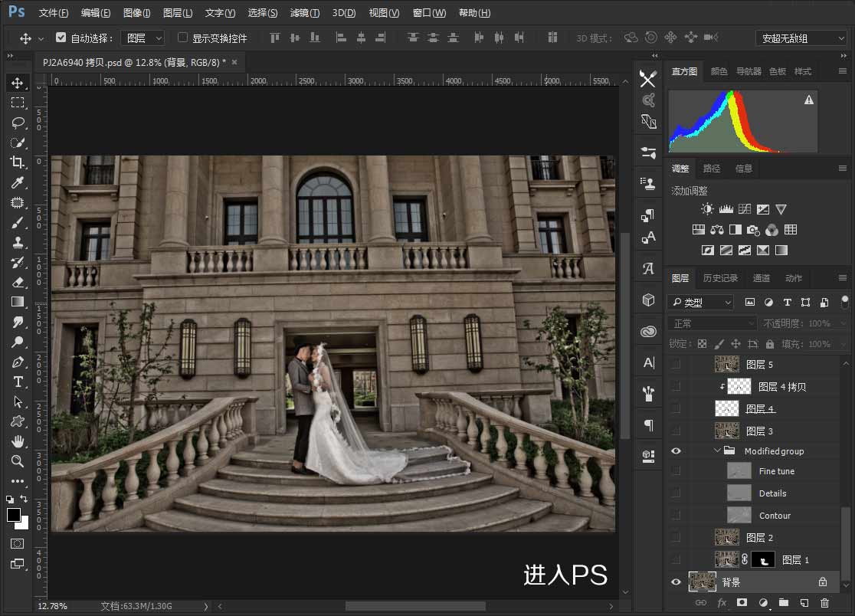Click the lock all button in the Layers panel
The height and width of the screenshot is (616, 855).
771,343
